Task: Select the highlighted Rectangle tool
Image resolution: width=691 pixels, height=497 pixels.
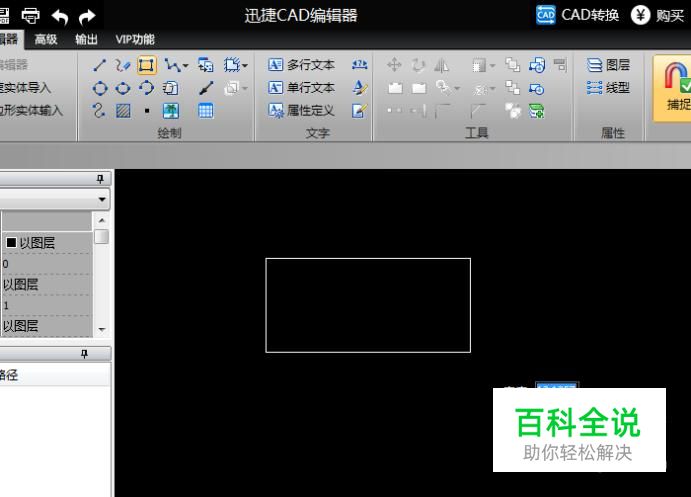Action: pos(146,65)
